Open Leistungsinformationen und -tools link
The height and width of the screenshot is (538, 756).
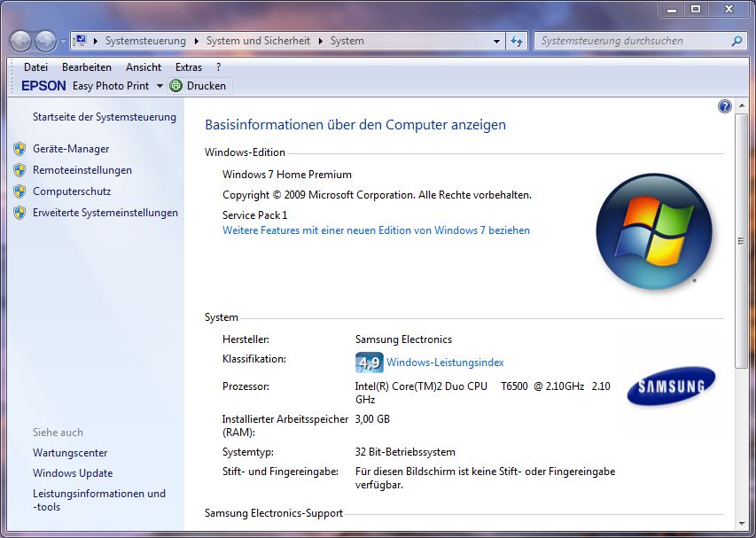pyautogui.click(x=99, y=500)
